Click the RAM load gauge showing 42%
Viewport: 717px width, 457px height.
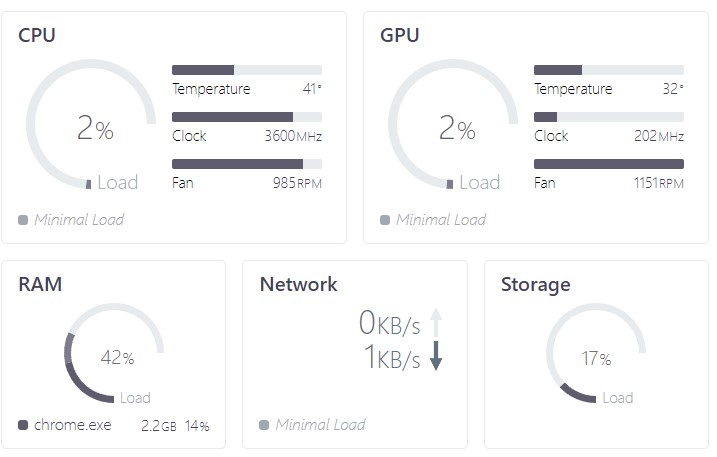click(114, 356)
